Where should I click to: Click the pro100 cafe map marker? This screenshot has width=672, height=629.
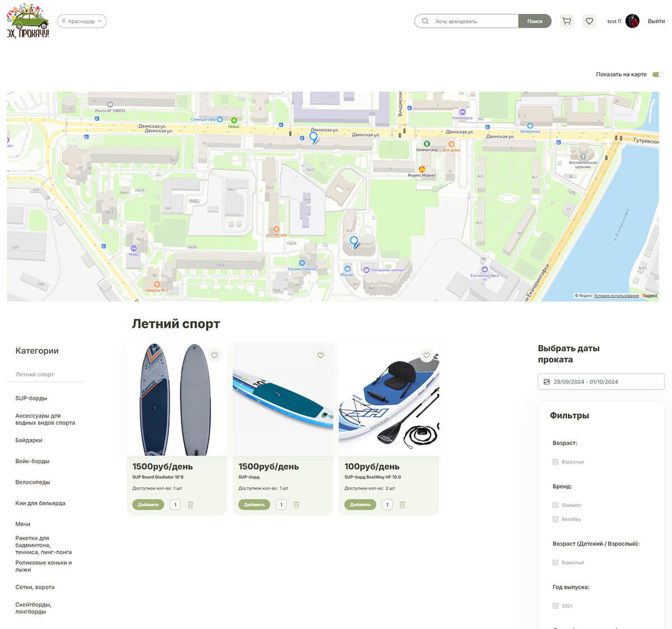(276, 229)
